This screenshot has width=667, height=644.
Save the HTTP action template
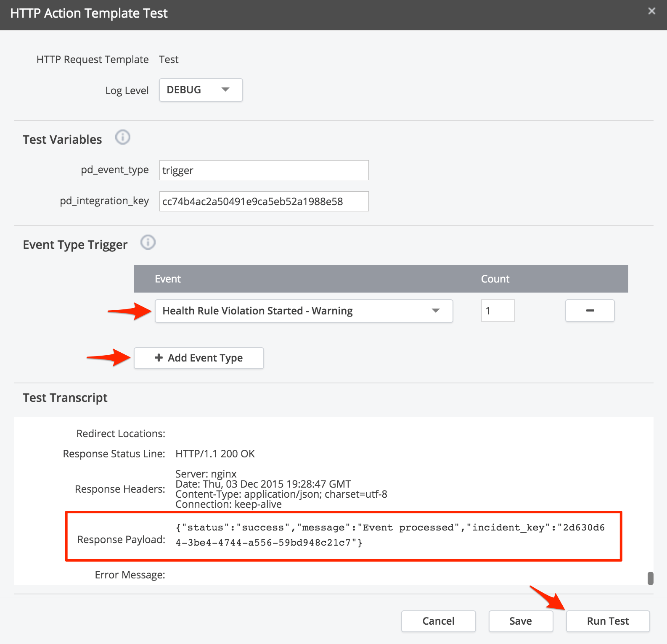point(520,621)
